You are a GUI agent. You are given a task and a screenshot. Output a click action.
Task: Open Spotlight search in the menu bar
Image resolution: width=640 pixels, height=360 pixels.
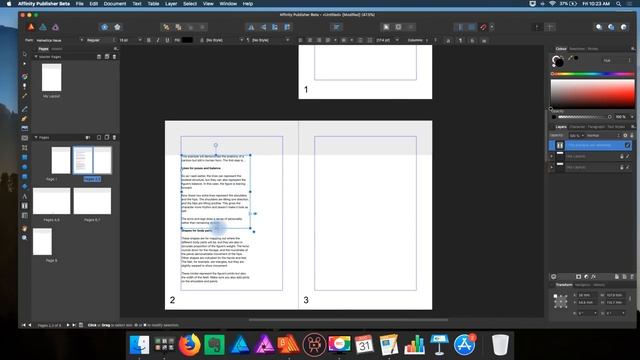(x=618, y=4)
